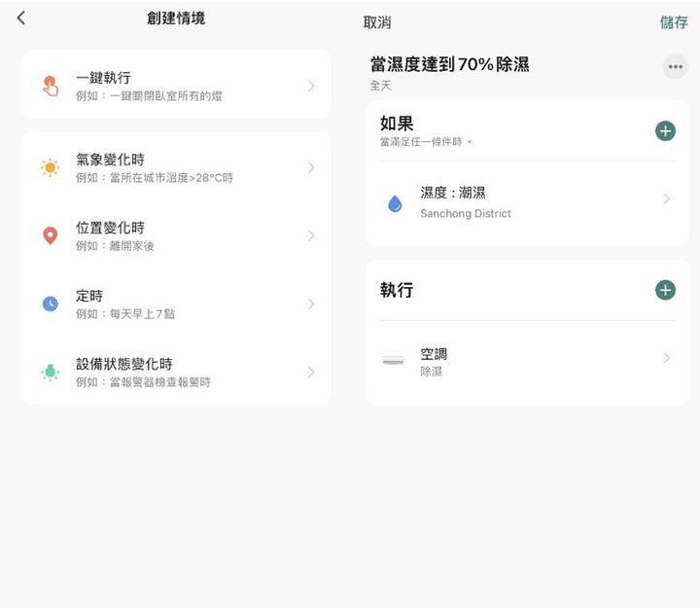The image size is (700, 608).
Task: Open 濕度：潮濕 condition chevron
Action: [x=667, y=198]
